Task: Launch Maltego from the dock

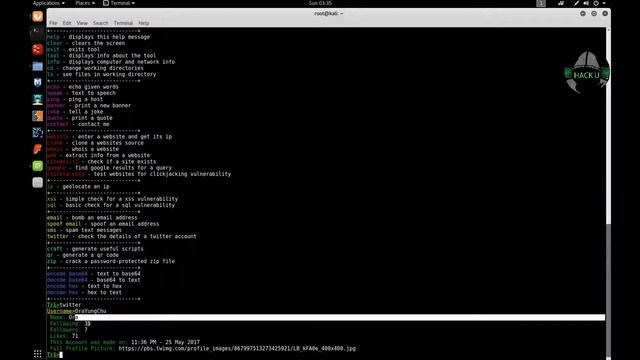Action: (38, 133)
